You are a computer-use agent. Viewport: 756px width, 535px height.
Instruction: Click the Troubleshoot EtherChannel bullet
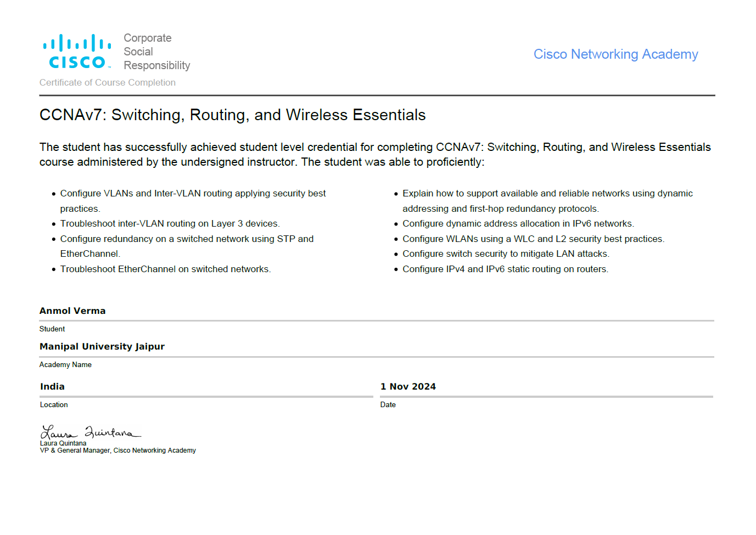pyautogui.click(x=165, y=269)
